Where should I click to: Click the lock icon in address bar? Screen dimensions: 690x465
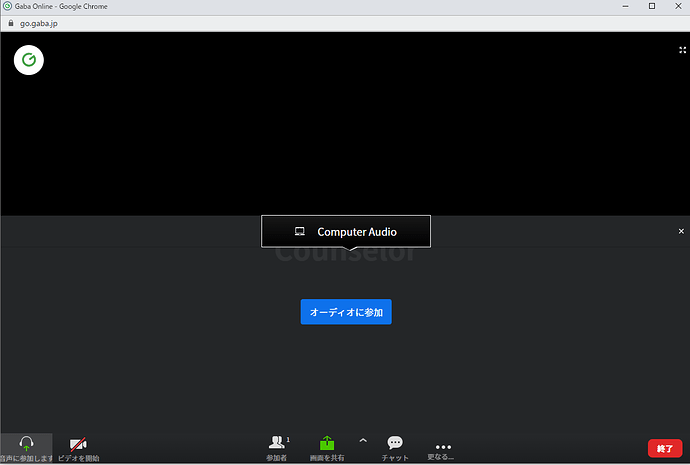point(11,23)
